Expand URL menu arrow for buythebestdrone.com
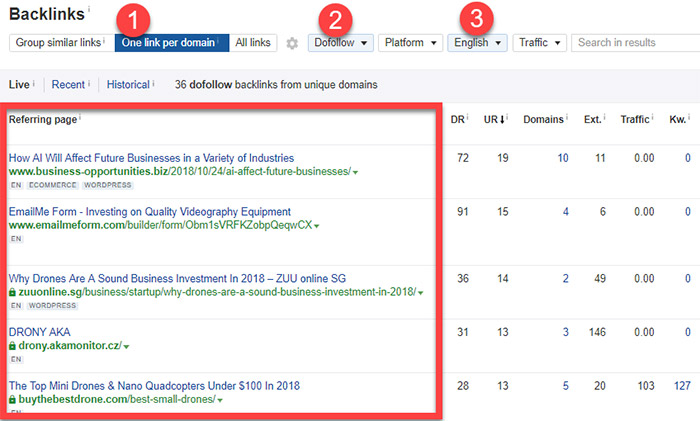The width and height of the screenshot is (700, 421). 220,400
